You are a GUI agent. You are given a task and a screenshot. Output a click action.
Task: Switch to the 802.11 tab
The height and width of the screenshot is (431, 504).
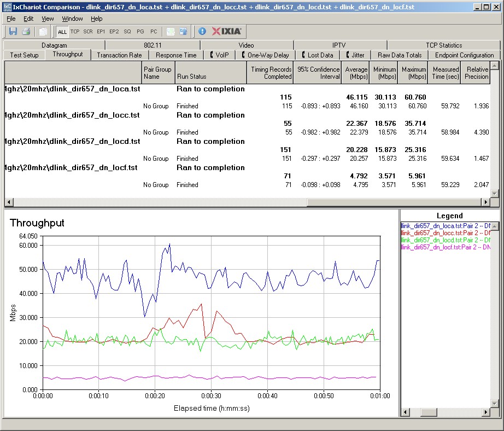[153, 45]
